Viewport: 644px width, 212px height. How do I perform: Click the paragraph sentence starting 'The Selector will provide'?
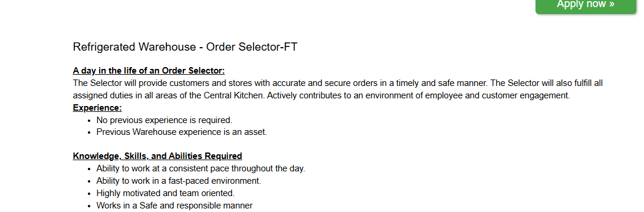(281, 83)
